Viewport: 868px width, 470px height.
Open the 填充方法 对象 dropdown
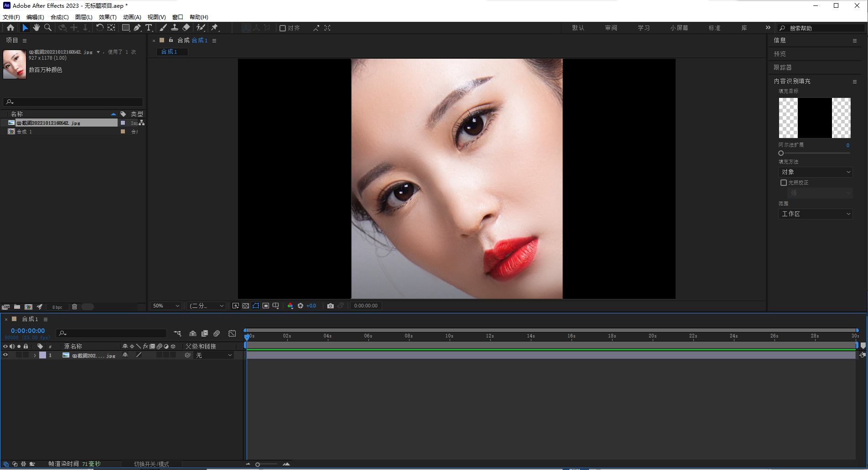pyautogui.click(x=815, y=172)
